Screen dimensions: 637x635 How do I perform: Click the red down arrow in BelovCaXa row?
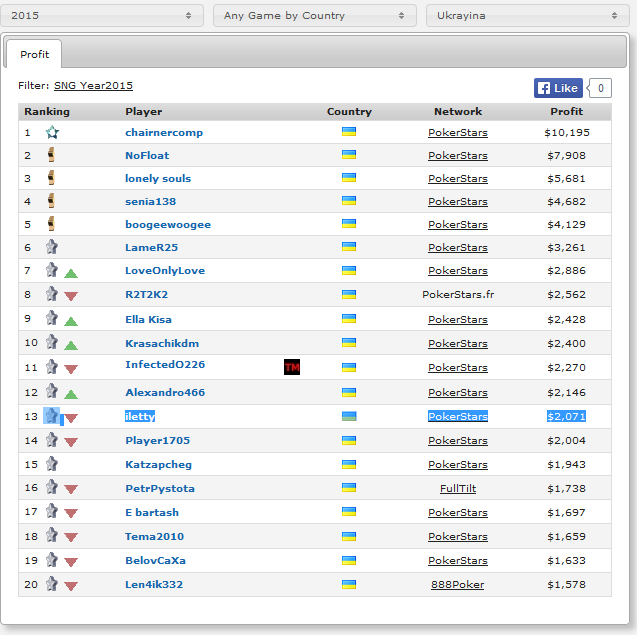71,562
